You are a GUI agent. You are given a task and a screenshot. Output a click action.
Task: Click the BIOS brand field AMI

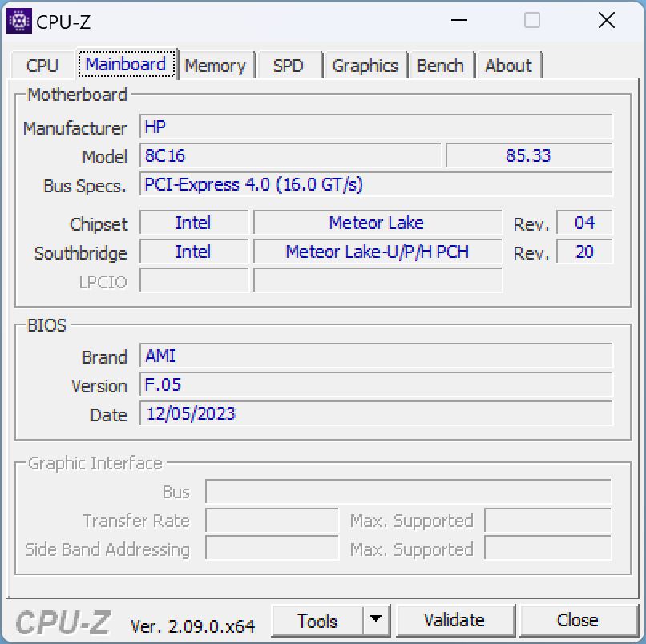pos(376,356)
